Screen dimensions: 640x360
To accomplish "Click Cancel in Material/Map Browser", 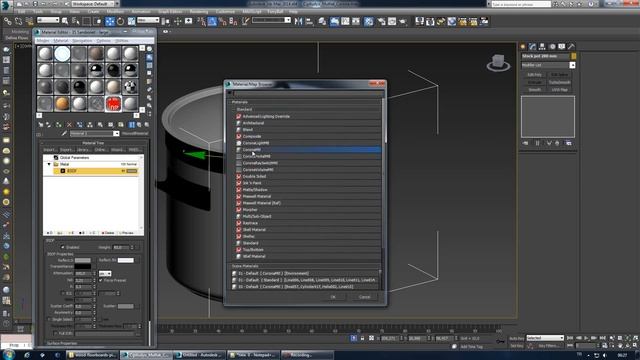I will point(364,297).
